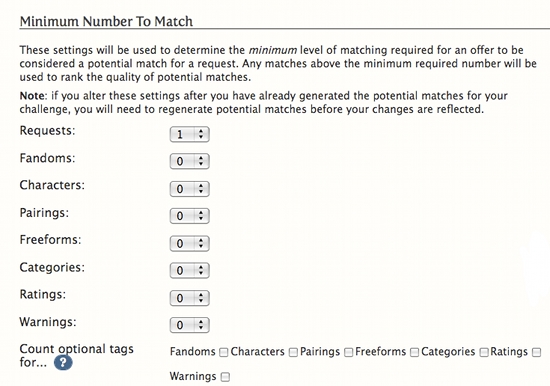Image resolution: width=550 pixels, height=386 pixels.
Task: Click the help question mark icon
Action: click(63, 362)
